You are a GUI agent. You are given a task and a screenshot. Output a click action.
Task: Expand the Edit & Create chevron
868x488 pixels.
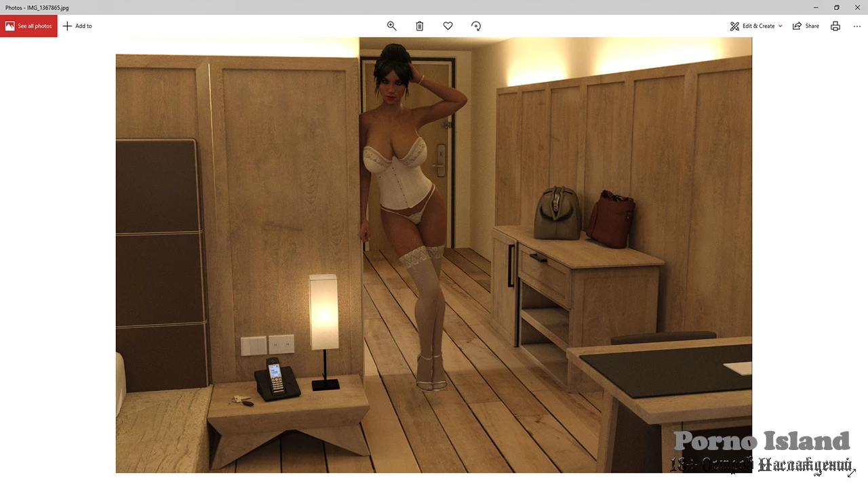pos(781,26)
